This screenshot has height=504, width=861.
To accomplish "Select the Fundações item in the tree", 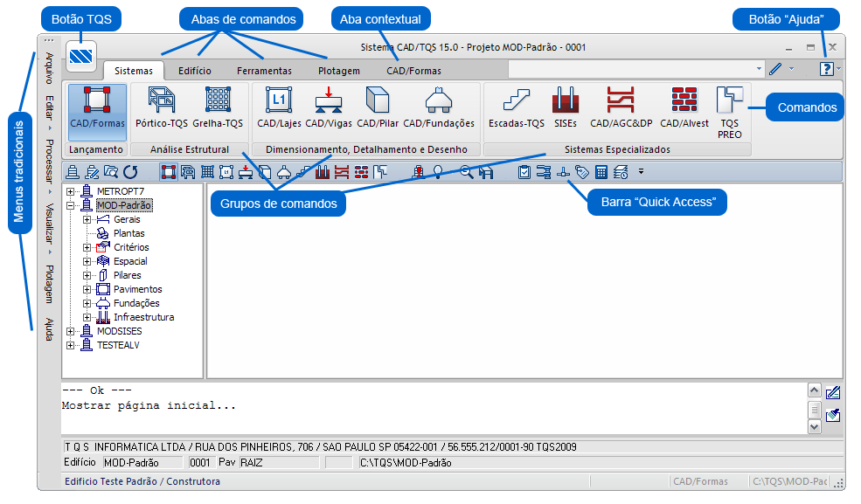I will point(136,303).
